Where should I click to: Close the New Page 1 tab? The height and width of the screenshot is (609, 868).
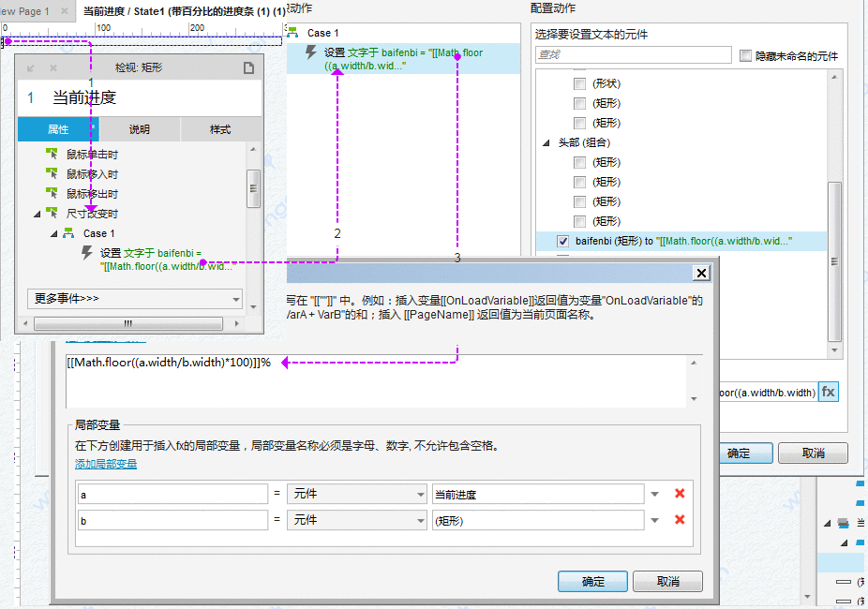click(x=65, y=10)
